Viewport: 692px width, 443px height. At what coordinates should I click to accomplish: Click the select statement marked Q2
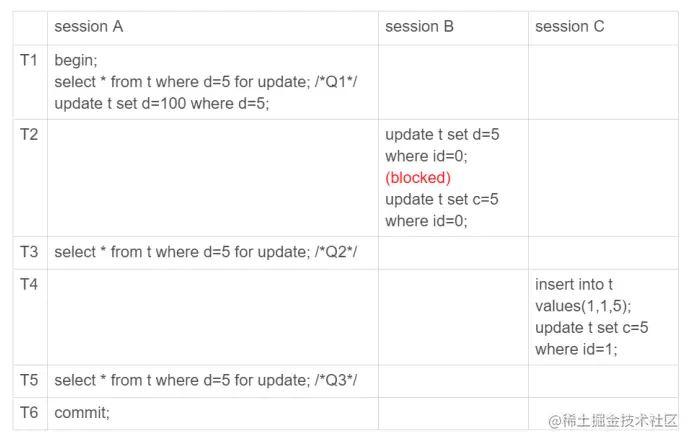205,251
